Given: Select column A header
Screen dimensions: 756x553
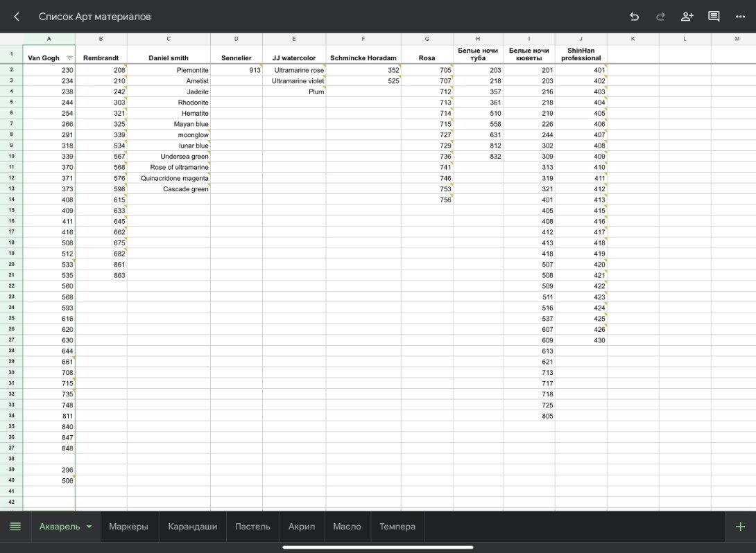Looking at the screenshot, I should [x=49, y=39].
